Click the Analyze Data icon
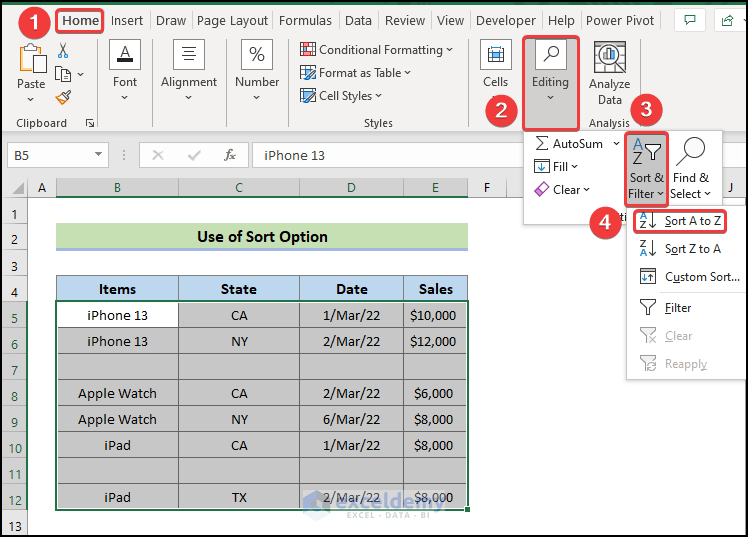 click(610, 57)
